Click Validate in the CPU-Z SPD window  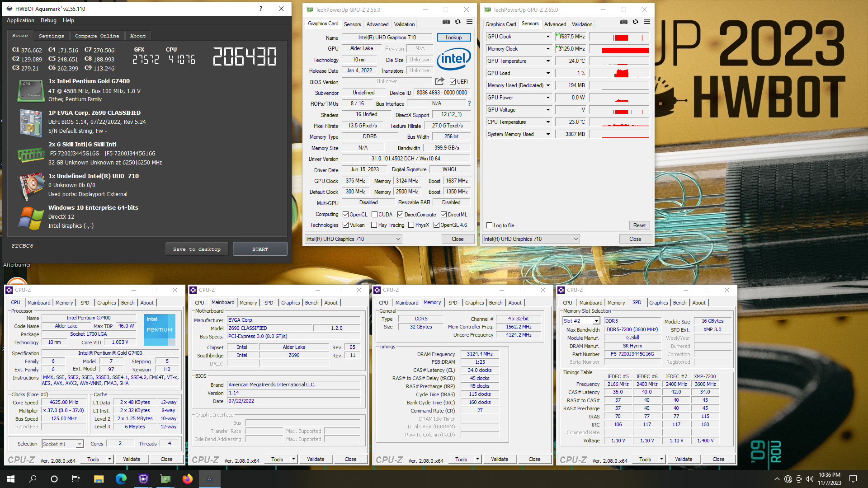pos(684,459)
